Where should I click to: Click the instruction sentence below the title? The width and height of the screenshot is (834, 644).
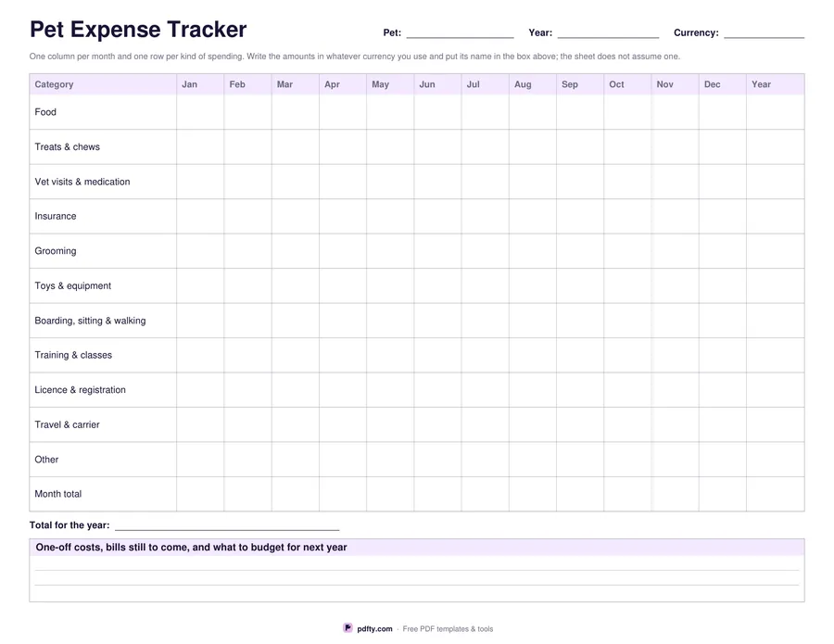coord(355,57)
